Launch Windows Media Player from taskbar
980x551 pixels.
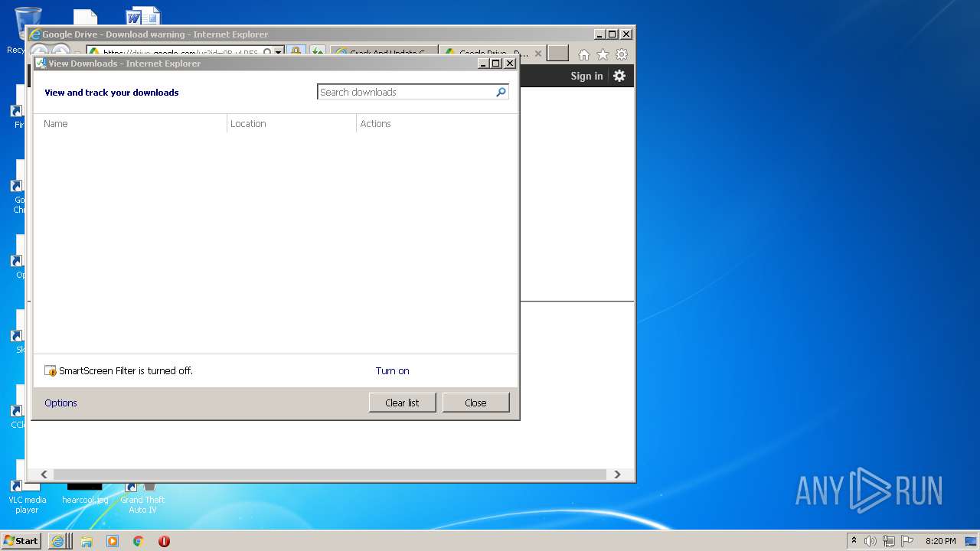(113, 541)
